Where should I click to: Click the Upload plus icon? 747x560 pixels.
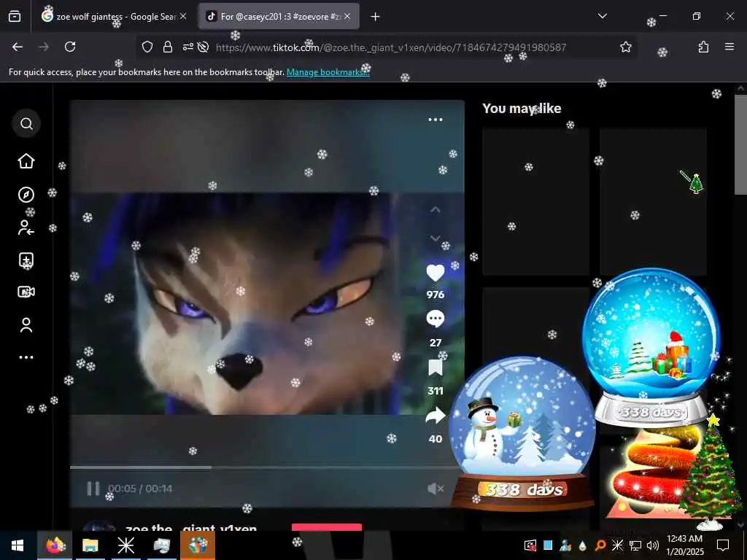[x=26, y=260]
